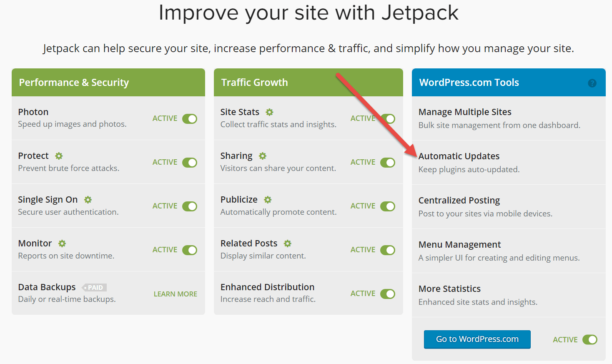Click Go to WordPress.com button

point(477,339)
